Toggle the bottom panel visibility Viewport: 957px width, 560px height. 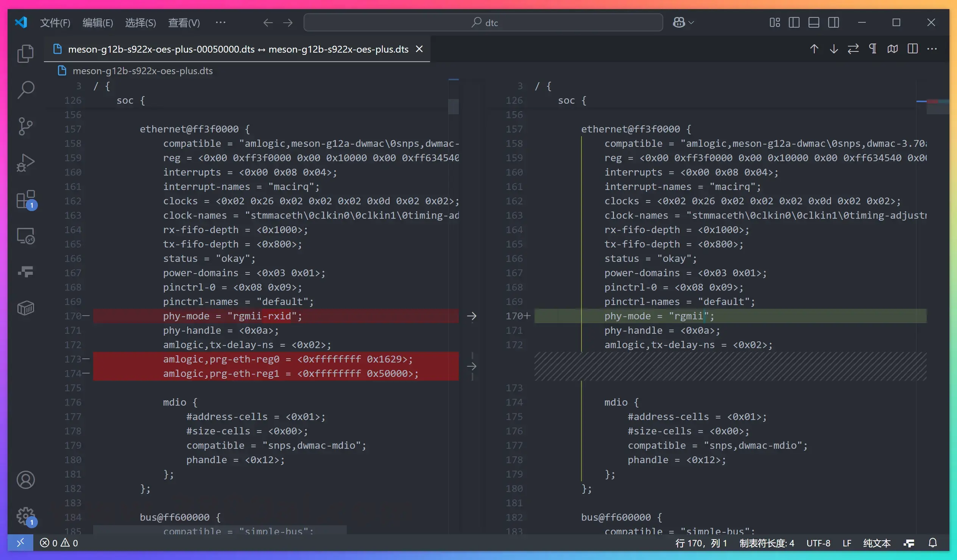pyautogui.click(x=814, y=23)
